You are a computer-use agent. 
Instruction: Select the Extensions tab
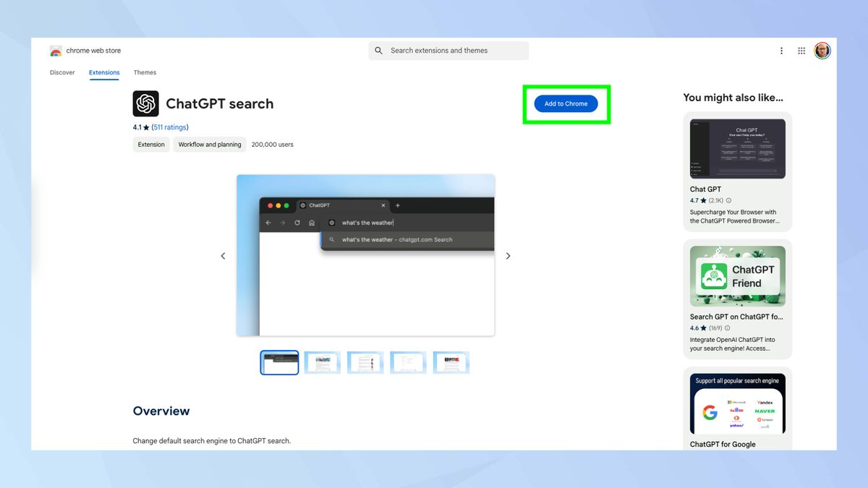(104, 72)
